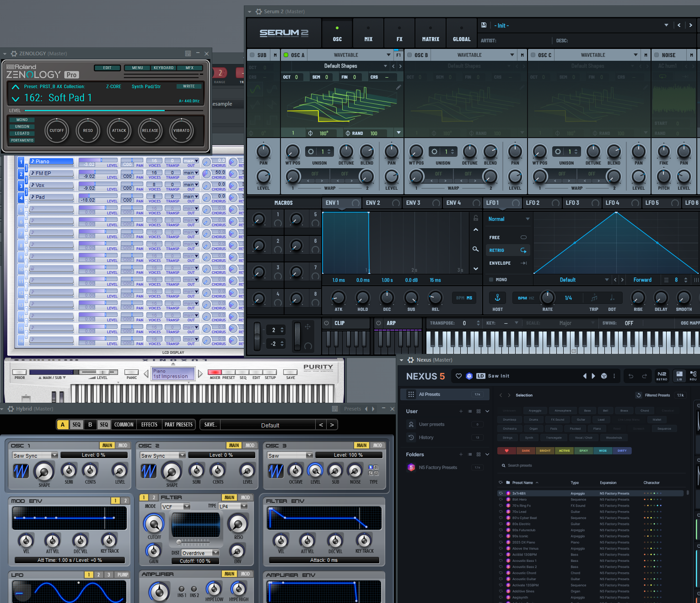Toggle the Serum OSC A enable checkbox
This screenshot has width=700, height=603.
click(286, 55)
